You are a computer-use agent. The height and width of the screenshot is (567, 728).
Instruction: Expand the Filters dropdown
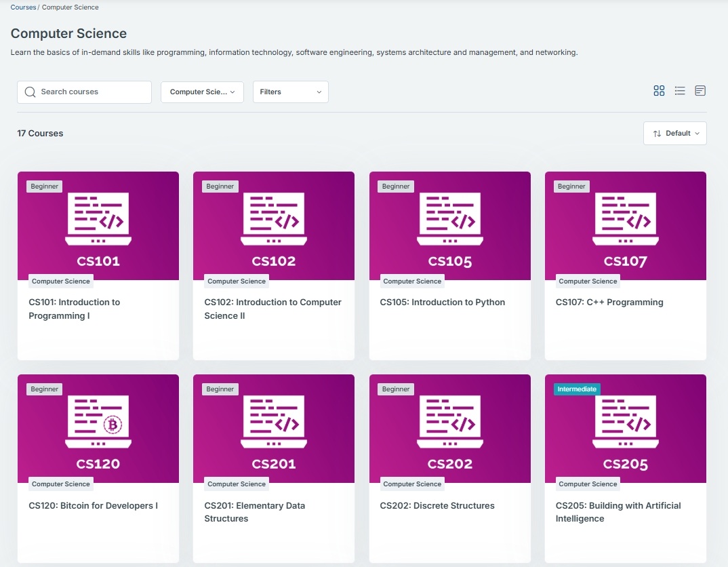tap(290, 92)
